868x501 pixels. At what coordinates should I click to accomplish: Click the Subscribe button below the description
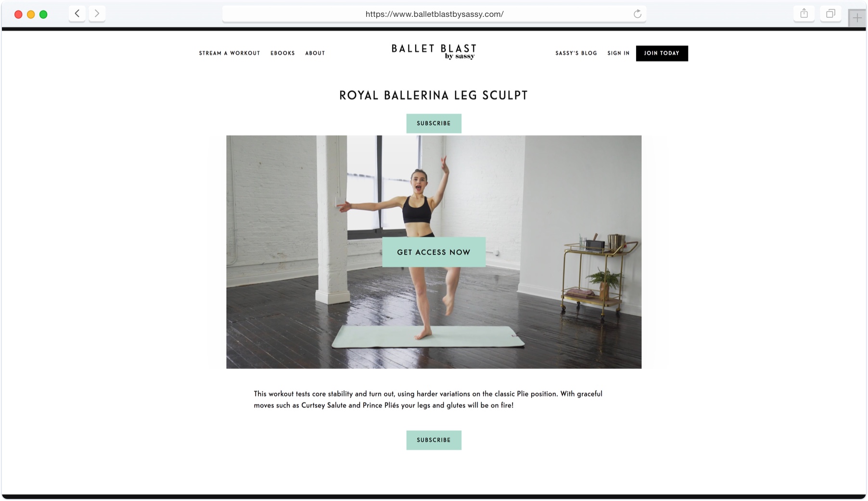click(x=434, y=440)
